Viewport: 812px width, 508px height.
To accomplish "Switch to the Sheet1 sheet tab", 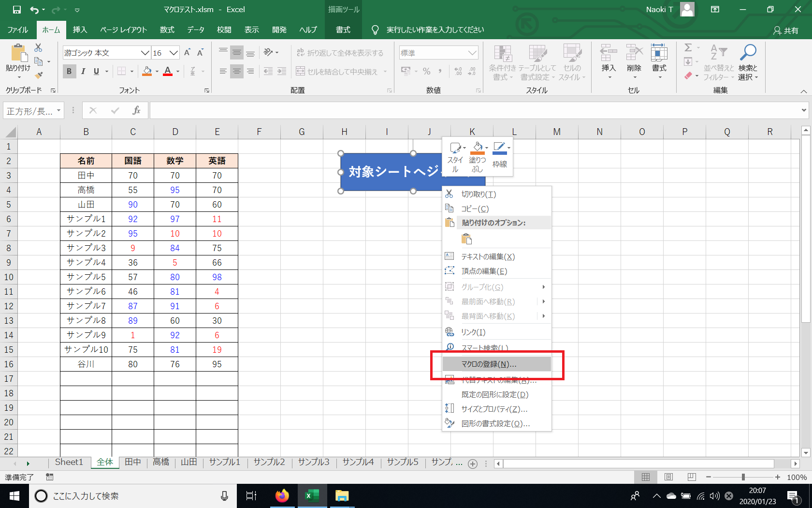I will [x=69, y=462].
